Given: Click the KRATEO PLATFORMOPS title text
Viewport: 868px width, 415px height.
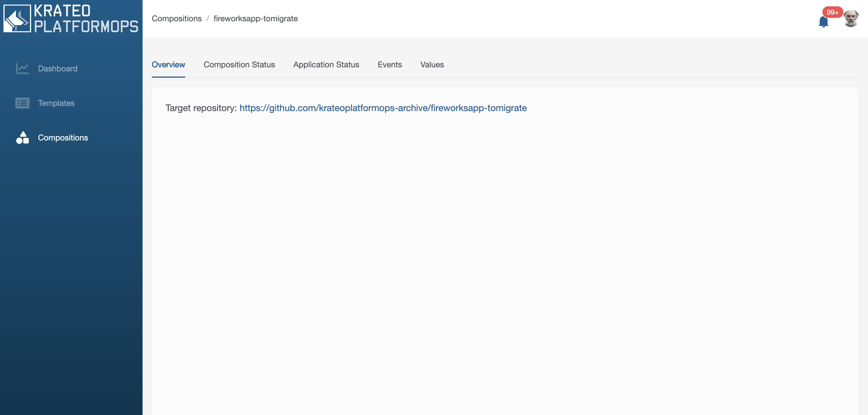Looking at the screenshot, I should pos(86,19).
